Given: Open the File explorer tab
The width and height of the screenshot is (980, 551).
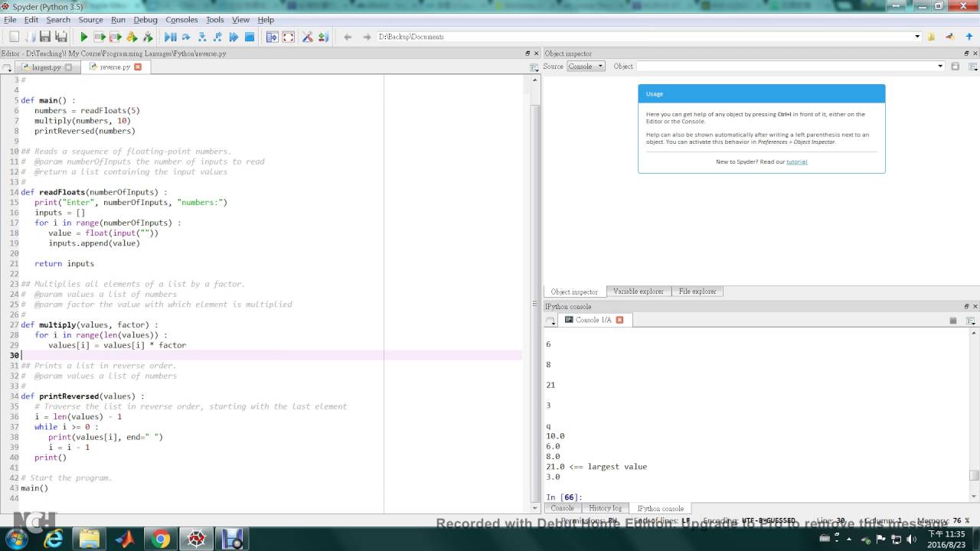Looking at the screenshot, I should pyautogui.click(x=697, y=292).
